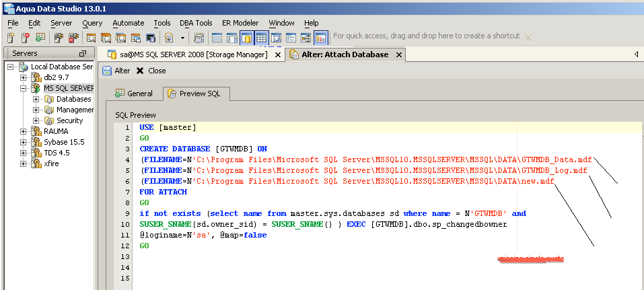Open the Automate menu
The image size is (644, 290).
pyautogui.click(x=128, y=23)
